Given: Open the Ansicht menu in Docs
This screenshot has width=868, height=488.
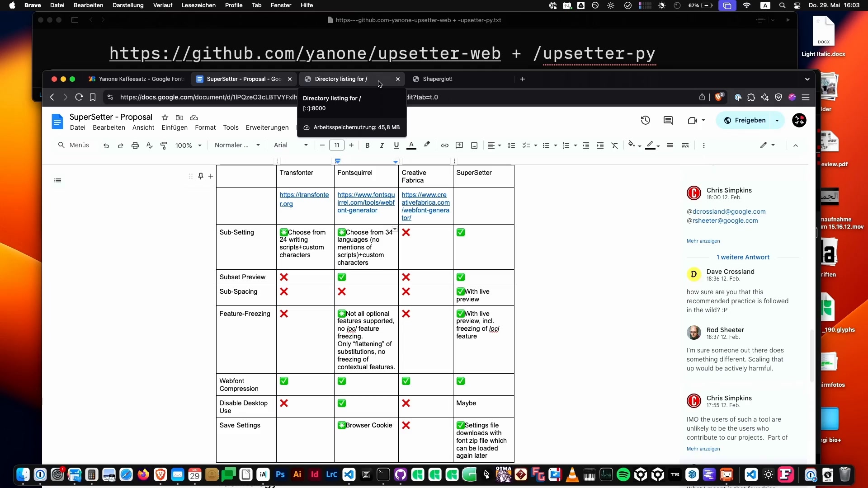Looking at the screenshot, I should tap(143, 127).
